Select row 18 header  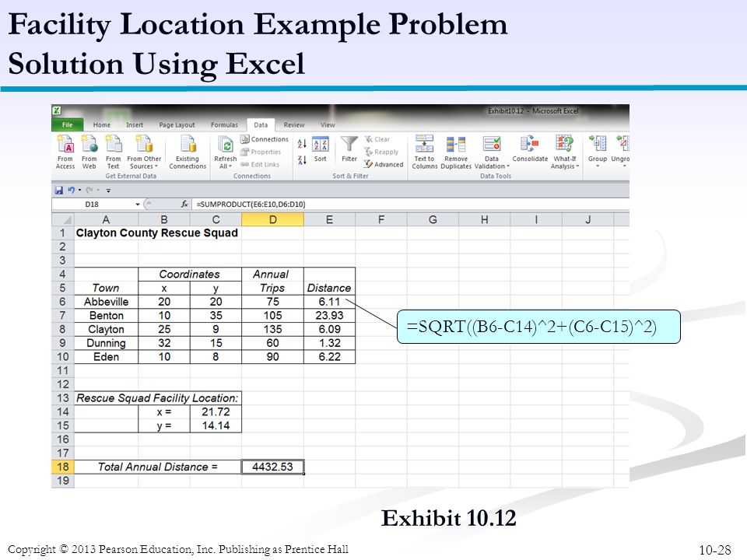coord(63,467)
